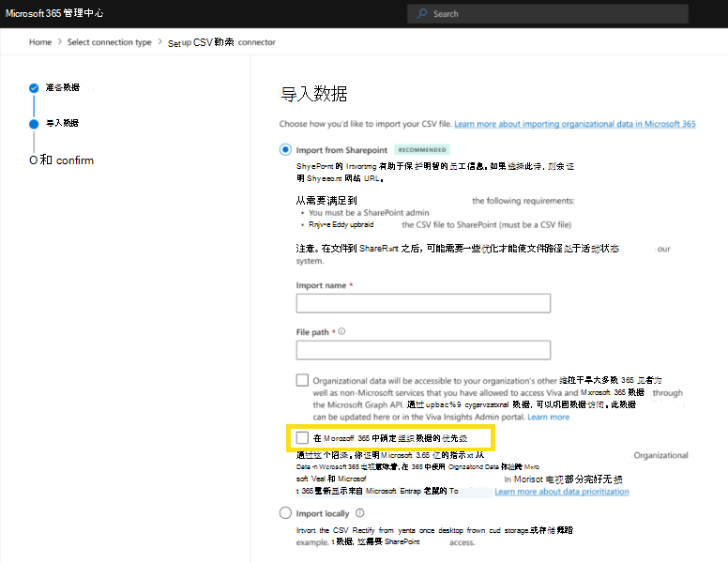728x563 pixels.
Task: Click Setup CSV connector breadcrumb
Action: click(221, 42)
